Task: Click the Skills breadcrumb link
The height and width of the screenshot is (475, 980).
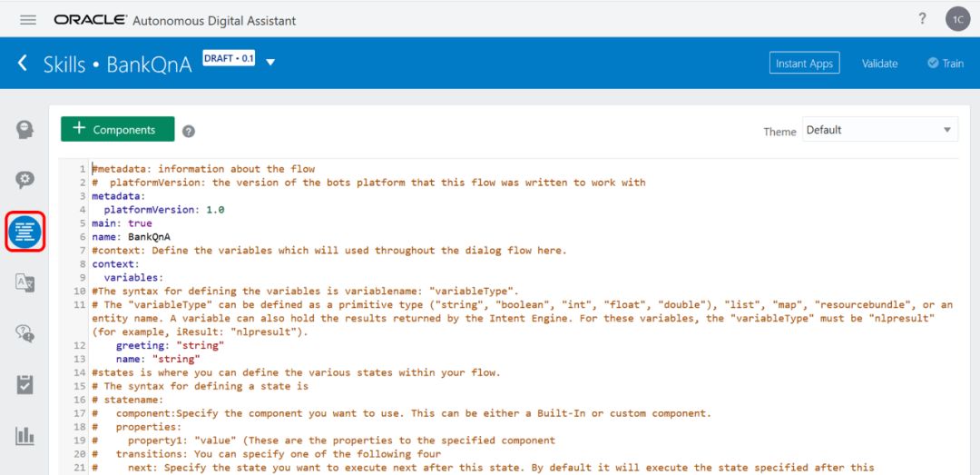Action: 64,64
